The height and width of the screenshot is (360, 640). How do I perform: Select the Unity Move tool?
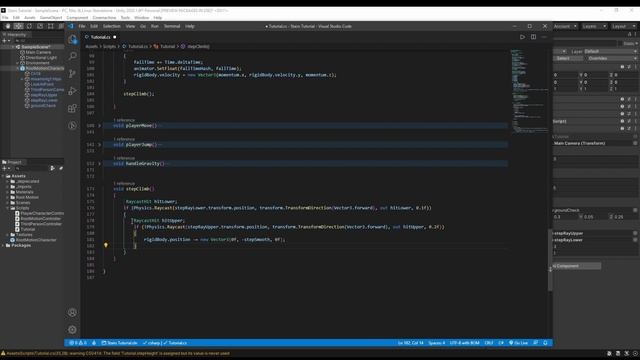18,26
